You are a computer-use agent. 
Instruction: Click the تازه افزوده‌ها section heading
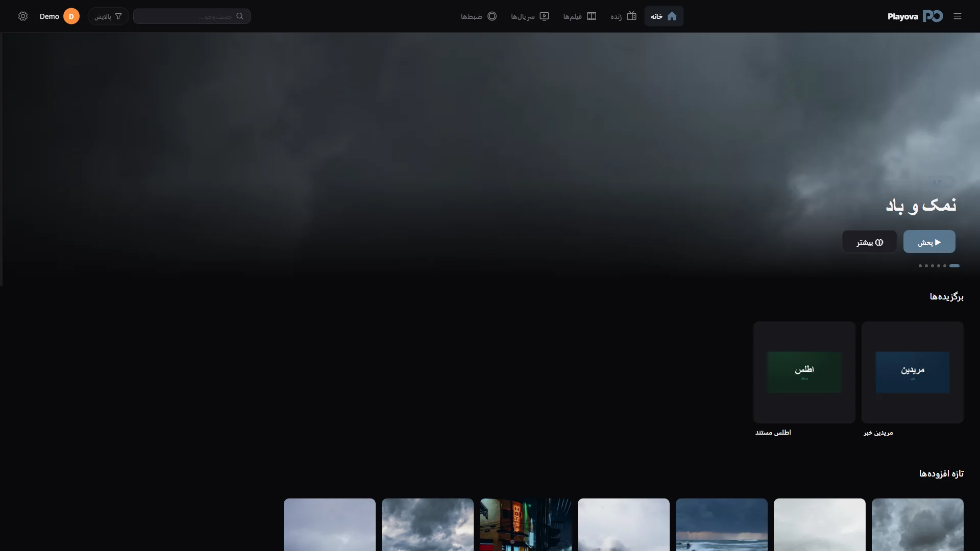941,473
